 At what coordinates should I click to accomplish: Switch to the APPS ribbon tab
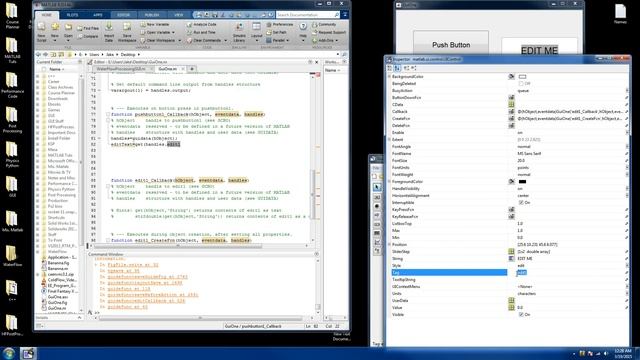click(x=98, y=15)
